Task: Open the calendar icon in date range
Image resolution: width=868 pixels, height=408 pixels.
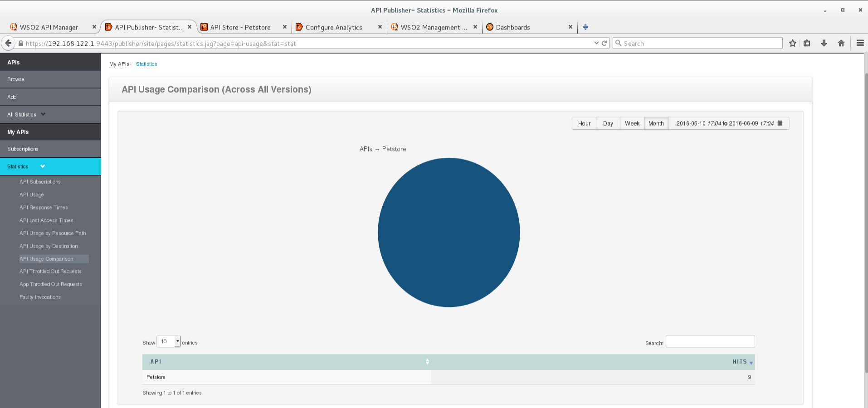Action: [780, 123]
